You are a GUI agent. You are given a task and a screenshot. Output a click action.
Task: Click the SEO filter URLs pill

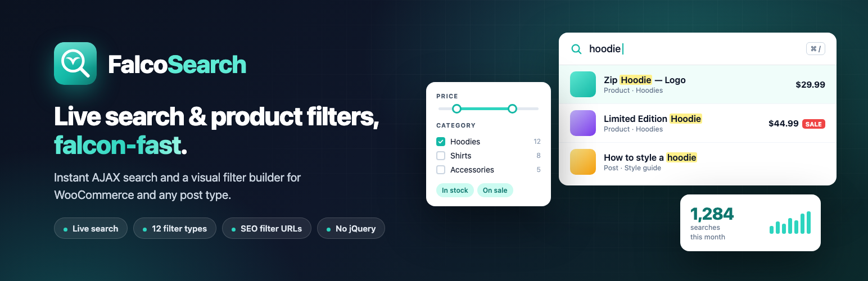[267, 229]
